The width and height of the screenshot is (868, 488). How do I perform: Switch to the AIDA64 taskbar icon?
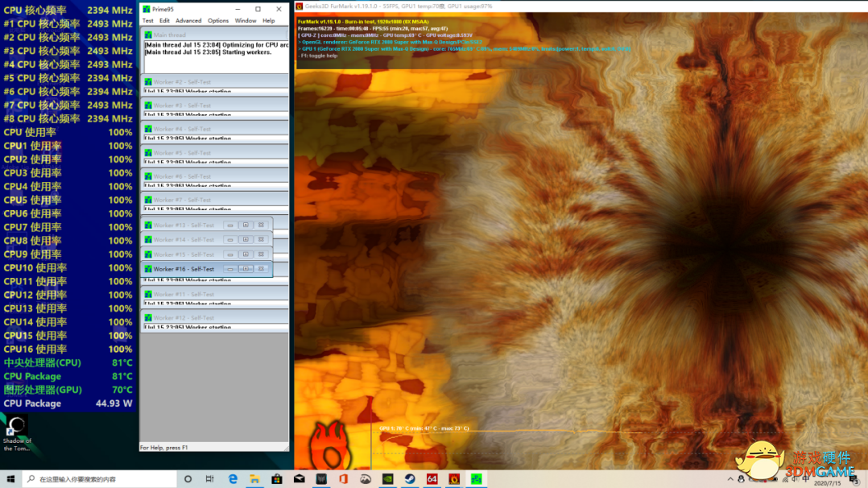[x=432, y=479]
